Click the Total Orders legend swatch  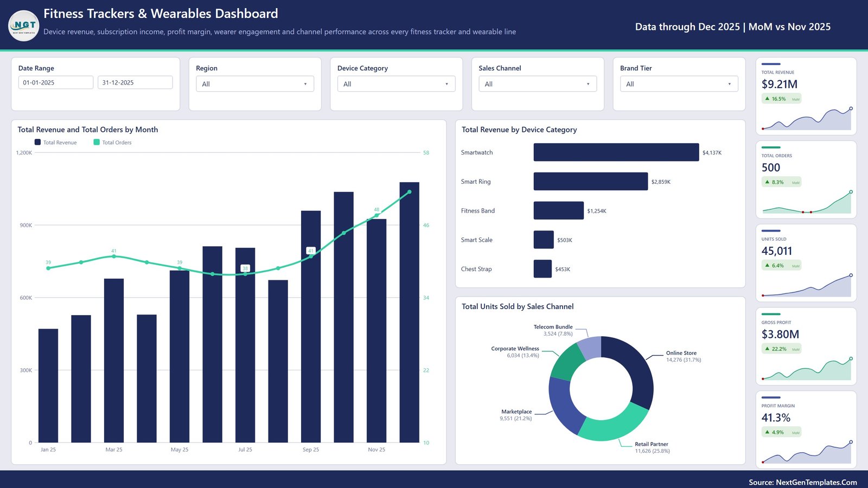point(97,142)
